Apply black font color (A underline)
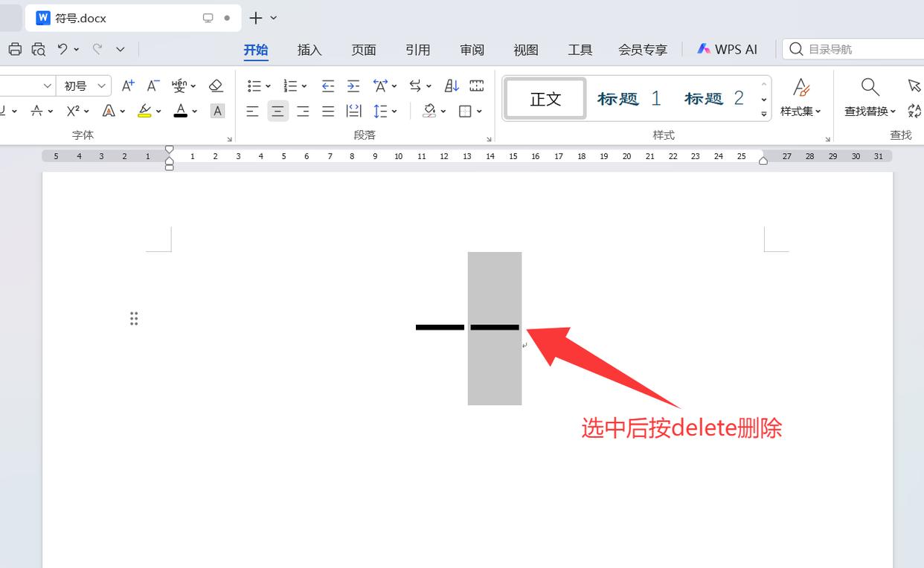The image size is (924, 568). pyautogui.click(x=181, y=112)
